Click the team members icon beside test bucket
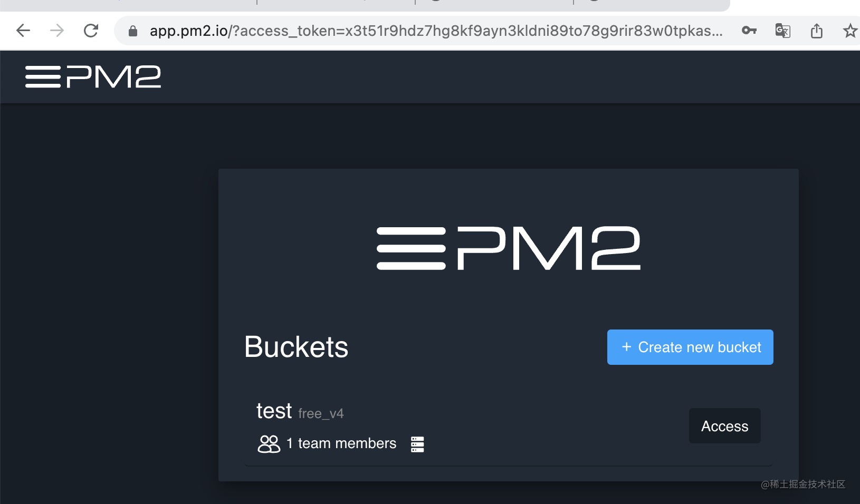 point(269,444)
